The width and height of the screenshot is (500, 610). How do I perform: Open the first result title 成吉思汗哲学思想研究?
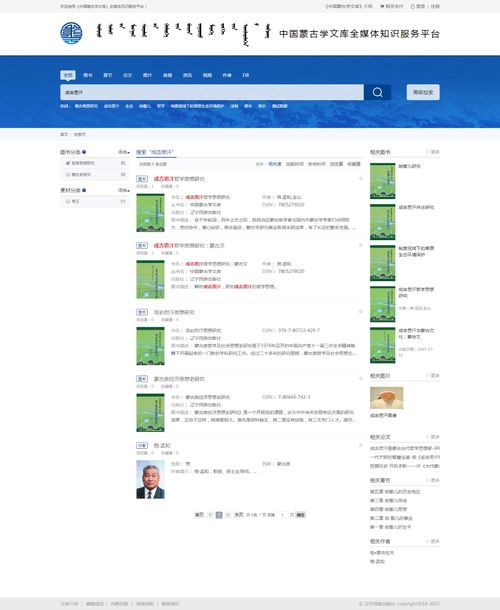(x=179, y=179)
